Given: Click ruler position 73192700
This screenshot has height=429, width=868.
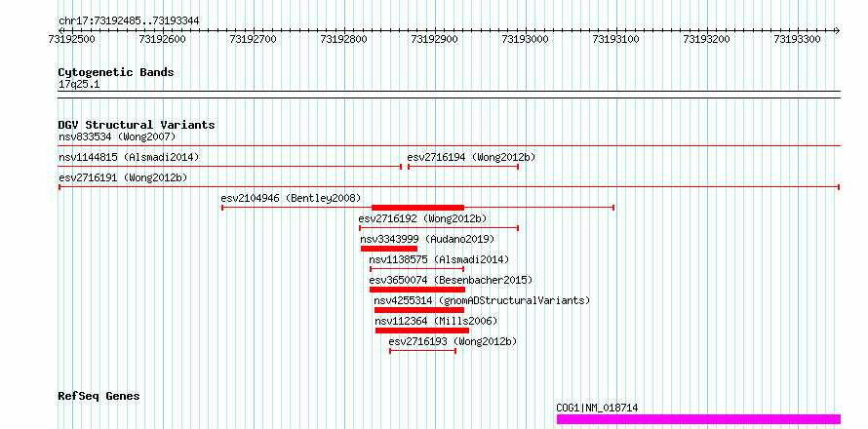Looking at the screenshot, I should (x=254, y=39).
